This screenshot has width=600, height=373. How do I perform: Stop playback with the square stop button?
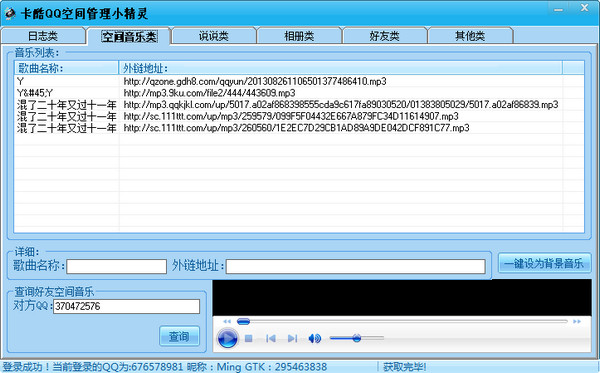(x=248, y=339)
